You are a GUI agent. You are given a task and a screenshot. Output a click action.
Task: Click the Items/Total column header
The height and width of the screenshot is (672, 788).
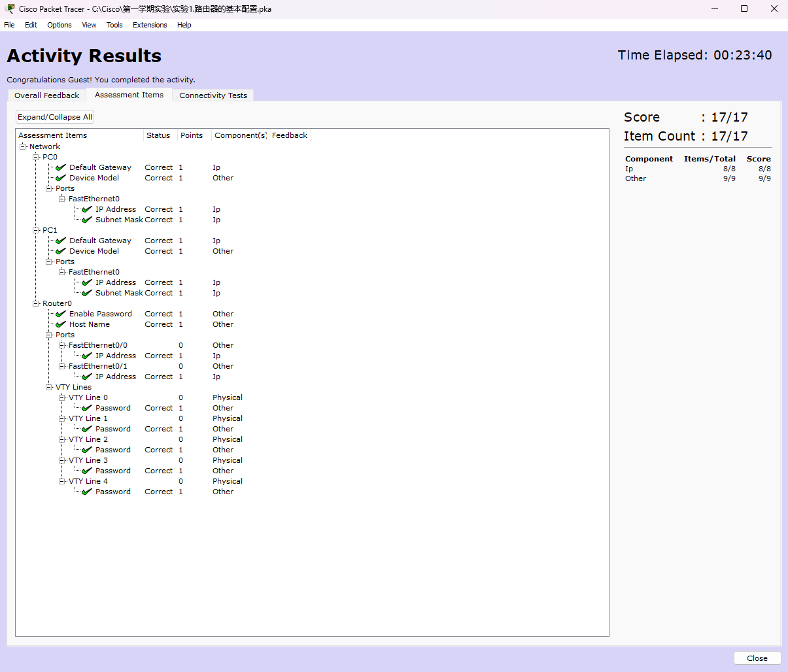[710, 159]
